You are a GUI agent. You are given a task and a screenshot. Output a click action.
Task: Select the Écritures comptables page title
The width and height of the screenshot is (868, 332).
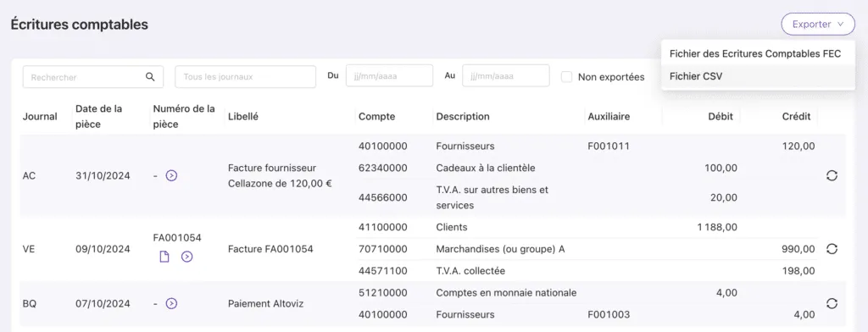point(80,25)
